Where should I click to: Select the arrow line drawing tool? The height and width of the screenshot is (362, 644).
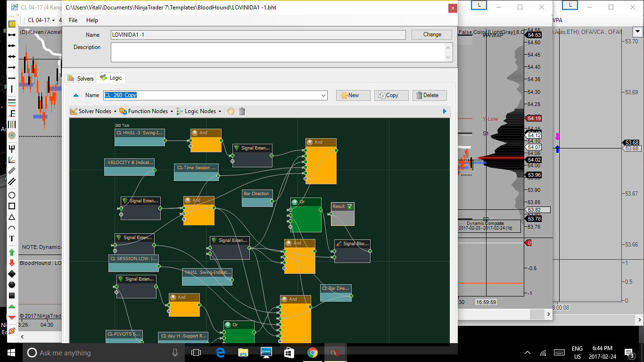[x=12, y=67]
